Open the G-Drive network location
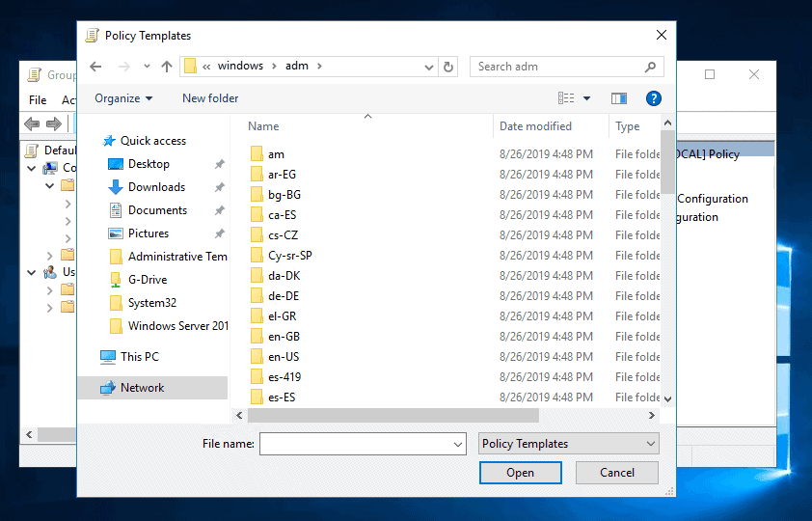This screenshot has width=812, height=521. [148, 280]
